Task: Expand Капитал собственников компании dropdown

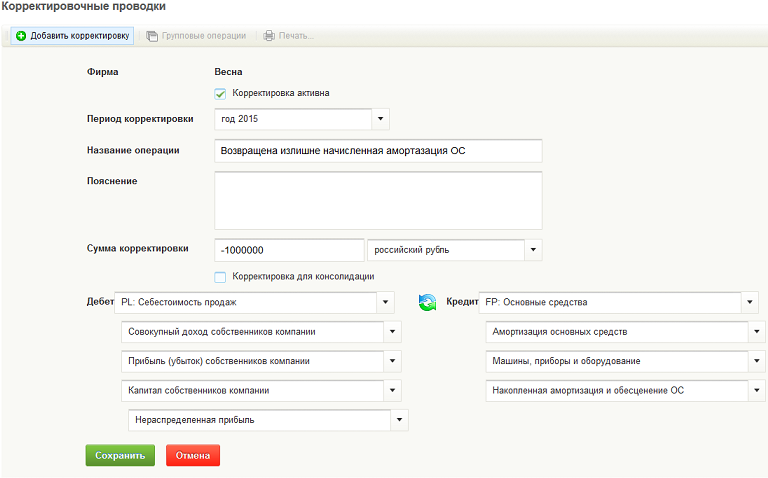Action: click(x=392, y=390)
